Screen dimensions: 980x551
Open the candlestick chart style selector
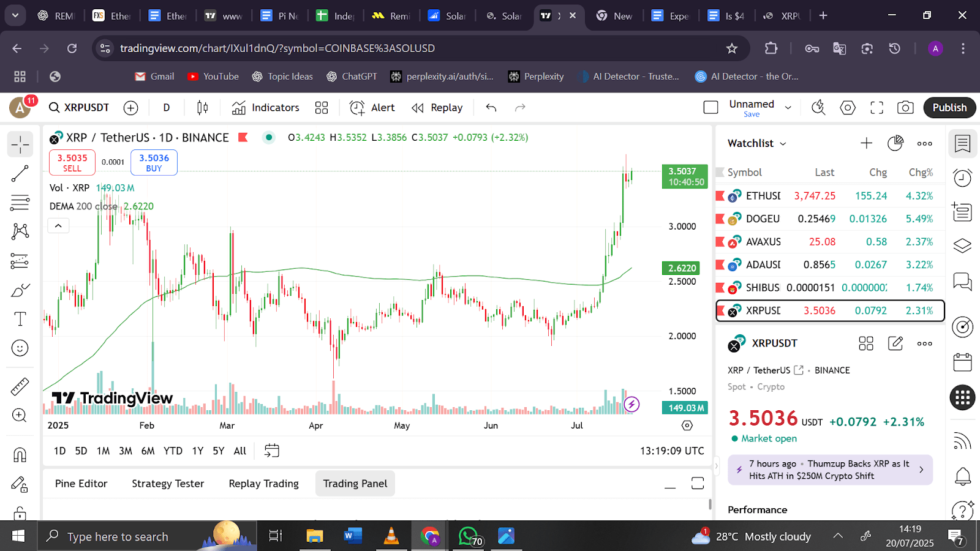tap(203, 108)
